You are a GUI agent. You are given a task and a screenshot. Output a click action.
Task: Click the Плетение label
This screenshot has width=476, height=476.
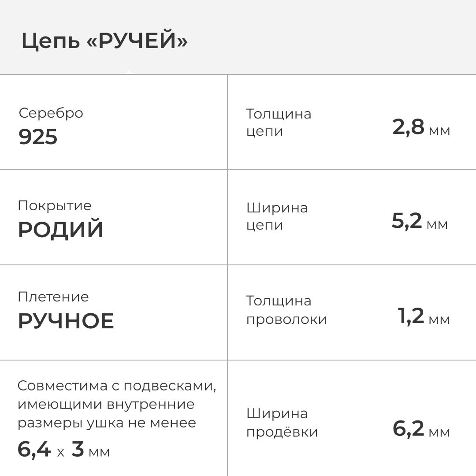53,297
